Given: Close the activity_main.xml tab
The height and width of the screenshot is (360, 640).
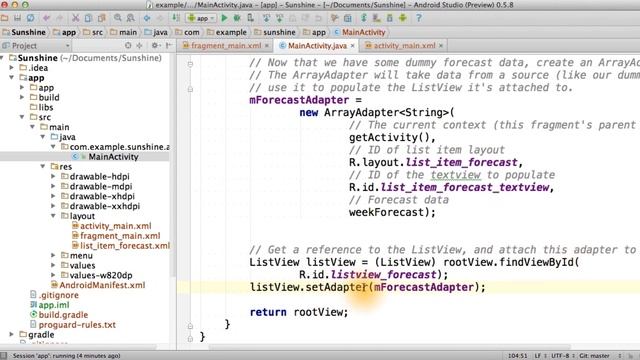Looking at the screenshot, I should tap(441, 46).
